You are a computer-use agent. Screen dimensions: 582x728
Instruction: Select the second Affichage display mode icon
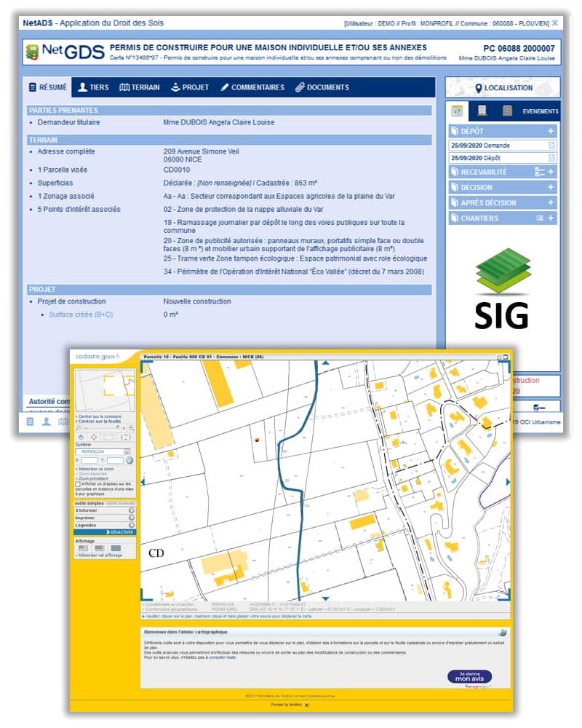tap(100, 548)
